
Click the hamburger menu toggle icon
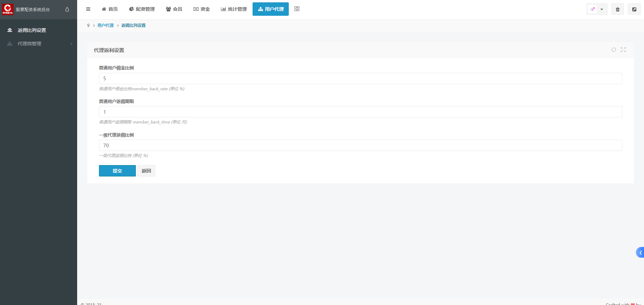88,9
